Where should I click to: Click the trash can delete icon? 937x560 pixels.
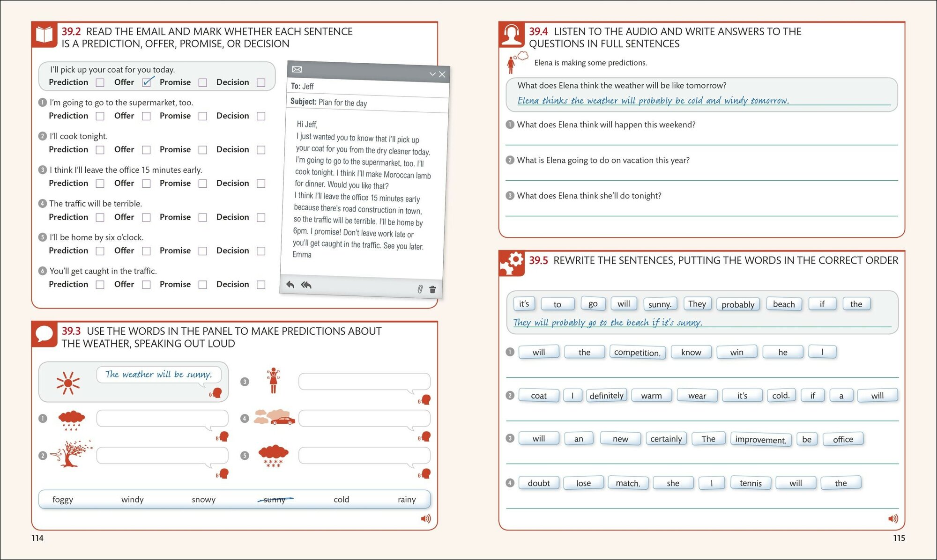pyautogui.click(x=432, y=289)
